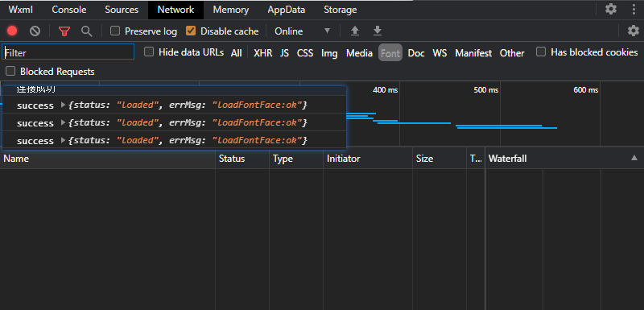Image resolution: width=644 pixels, height=310 pixels.
Task: Check the Blocked Requests option
Action: pyautogui.click(x=10, y=71)
